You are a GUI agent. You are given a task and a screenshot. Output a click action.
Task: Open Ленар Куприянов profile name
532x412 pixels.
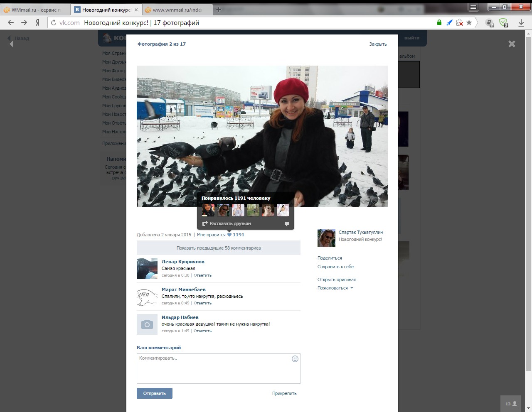coord(183,262)
